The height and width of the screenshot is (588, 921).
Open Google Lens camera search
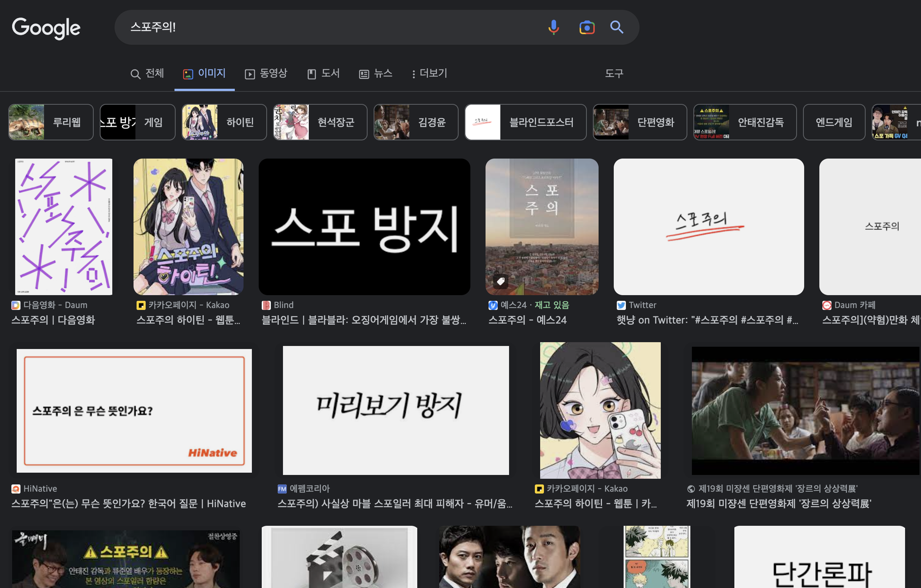587,28
